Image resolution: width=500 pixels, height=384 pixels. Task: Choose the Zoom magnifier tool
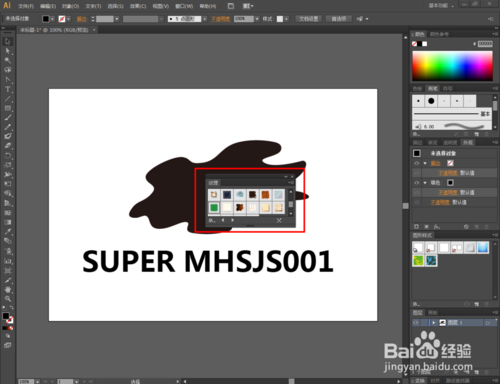pyautogui.click(x=7, y=299)
